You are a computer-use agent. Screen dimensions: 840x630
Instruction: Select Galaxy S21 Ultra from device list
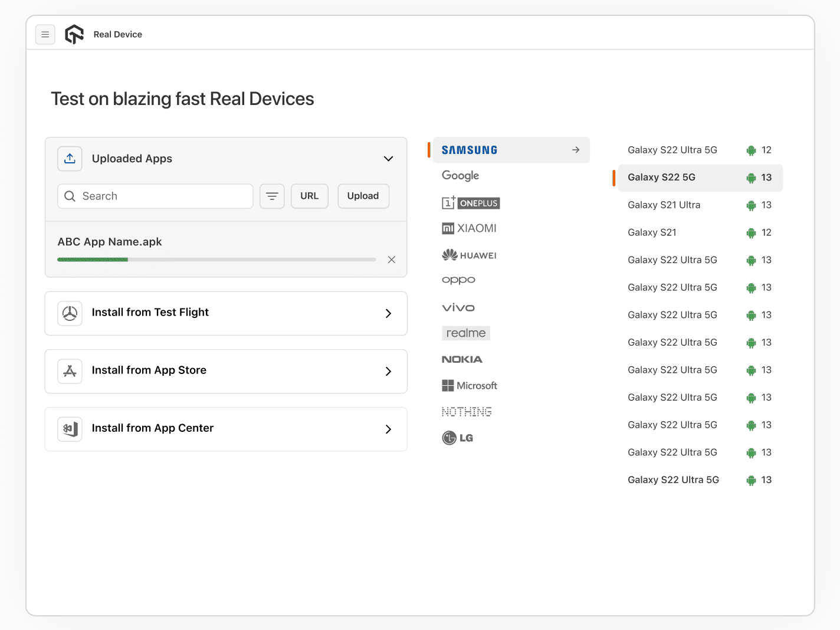664,205
